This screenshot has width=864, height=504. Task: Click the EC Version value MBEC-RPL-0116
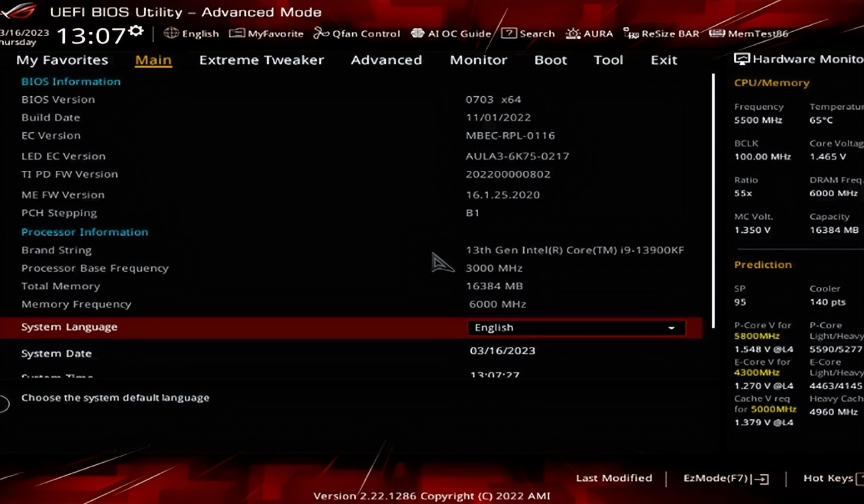[x=510, y=135]
